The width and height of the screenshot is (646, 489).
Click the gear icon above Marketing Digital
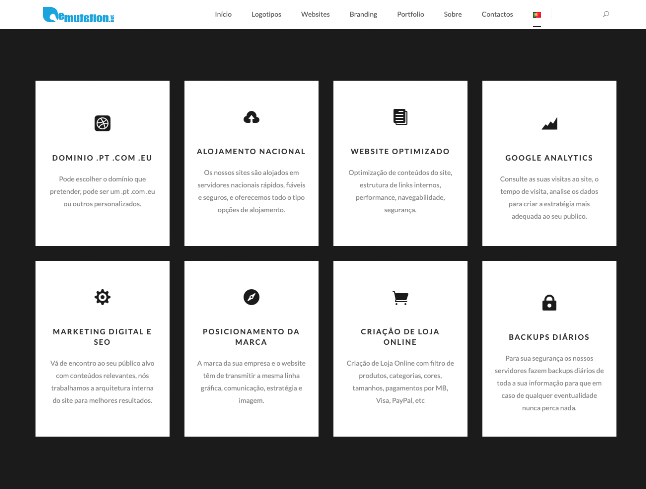[103, 297]
